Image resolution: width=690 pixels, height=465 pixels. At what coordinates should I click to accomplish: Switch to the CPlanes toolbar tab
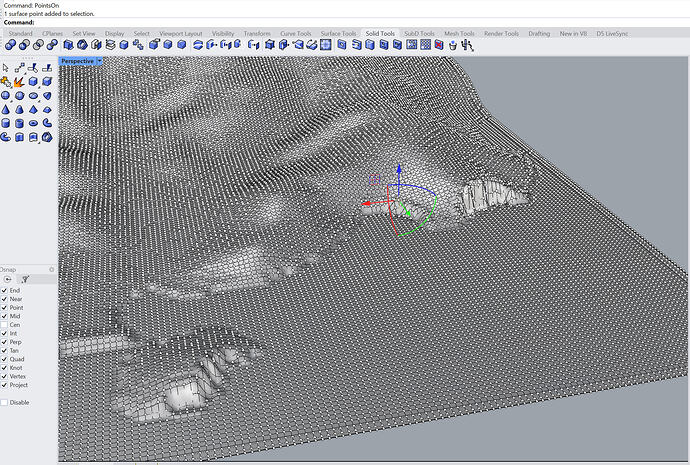tap(52, 33)
